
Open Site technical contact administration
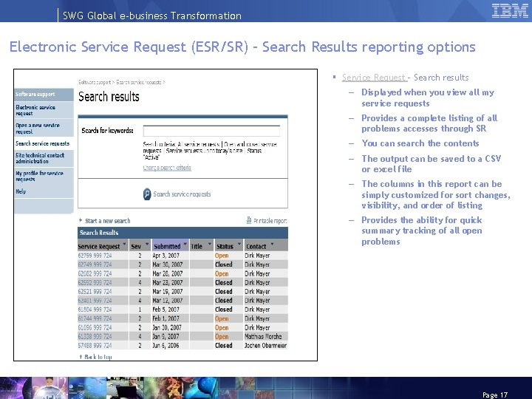point(44,158)
